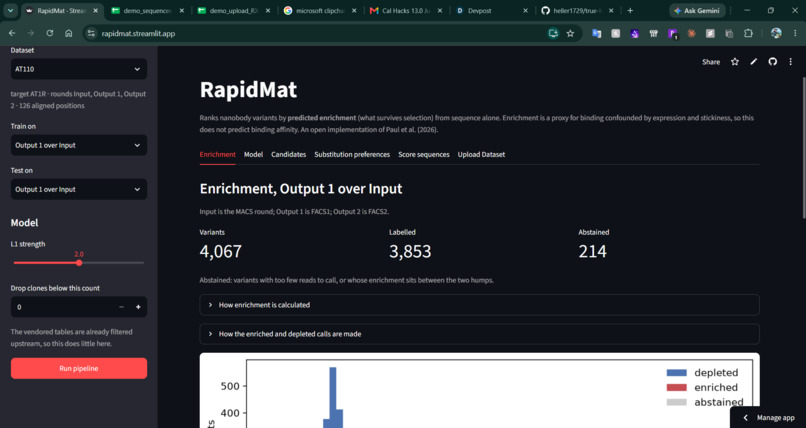
Task: Expand How enrichment is calculated
Action: (479, 305)
